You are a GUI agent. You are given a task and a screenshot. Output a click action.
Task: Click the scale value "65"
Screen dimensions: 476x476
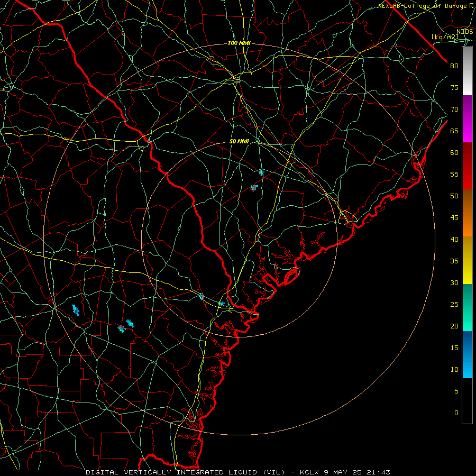coord(454,131)
